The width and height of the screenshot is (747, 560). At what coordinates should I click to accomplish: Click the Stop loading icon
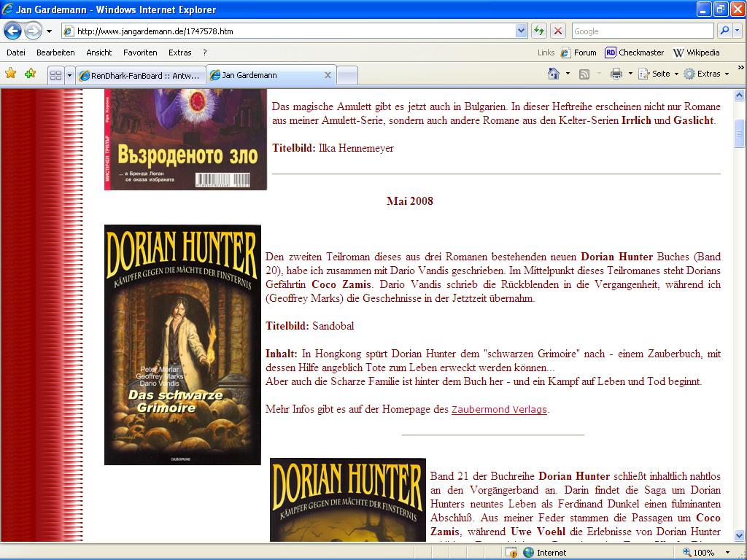click(558, 31)
